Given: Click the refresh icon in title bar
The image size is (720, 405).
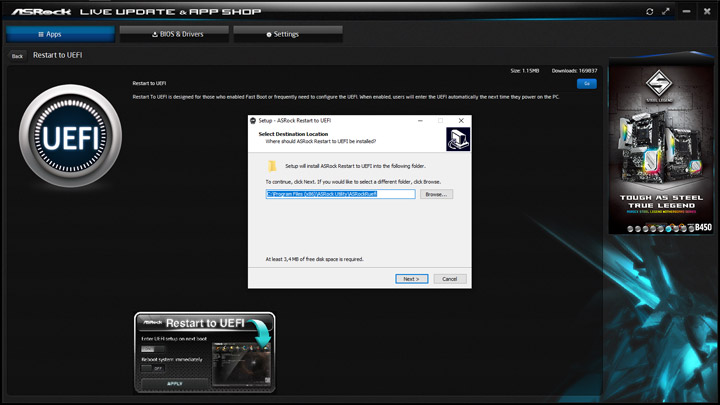Looking at the screenshot, I should [649, 11].
